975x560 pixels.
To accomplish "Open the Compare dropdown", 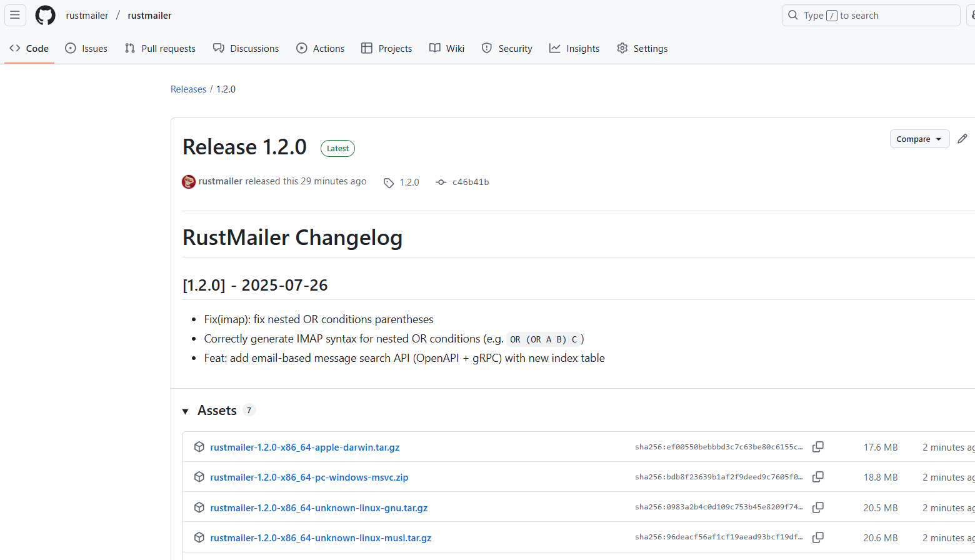I will 919,139.
